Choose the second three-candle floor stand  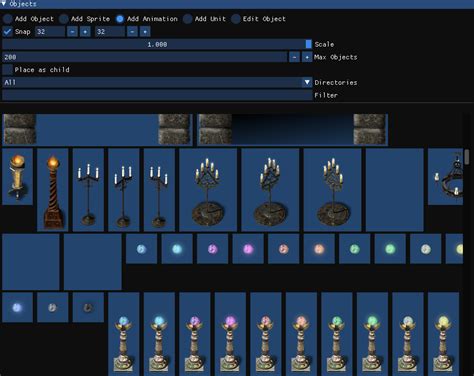click(124, 190)
